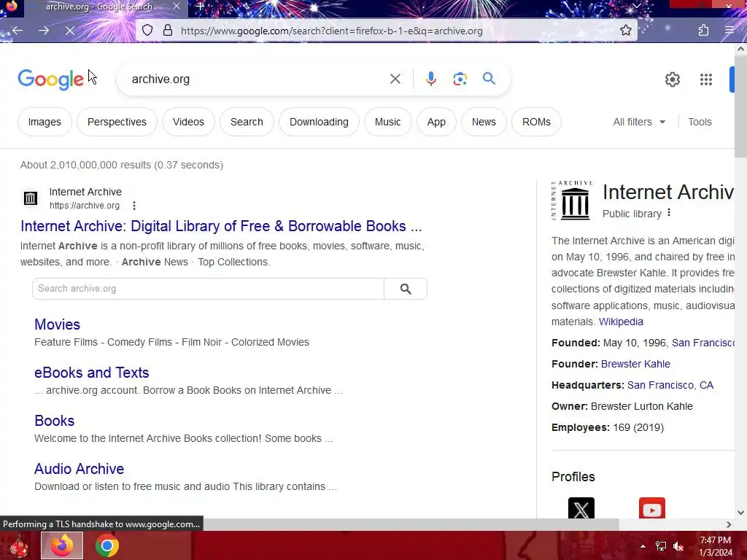Open the X profile of Internet Archive

click(581, 507)
